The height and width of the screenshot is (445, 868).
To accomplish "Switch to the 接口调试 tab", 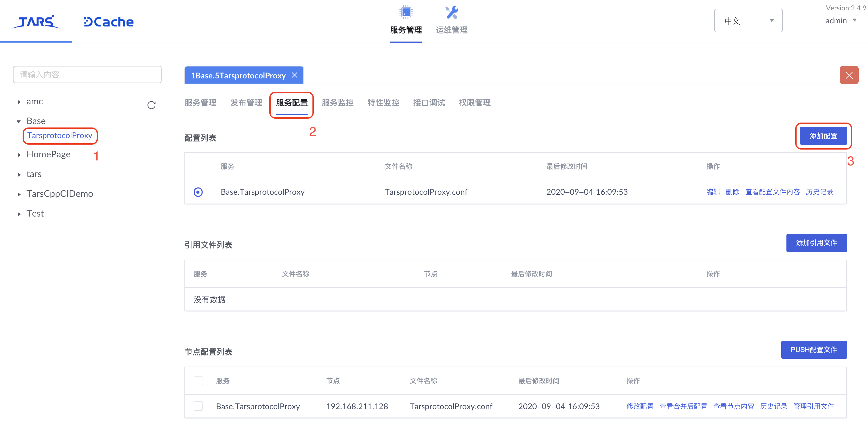I will coord(429,103).
